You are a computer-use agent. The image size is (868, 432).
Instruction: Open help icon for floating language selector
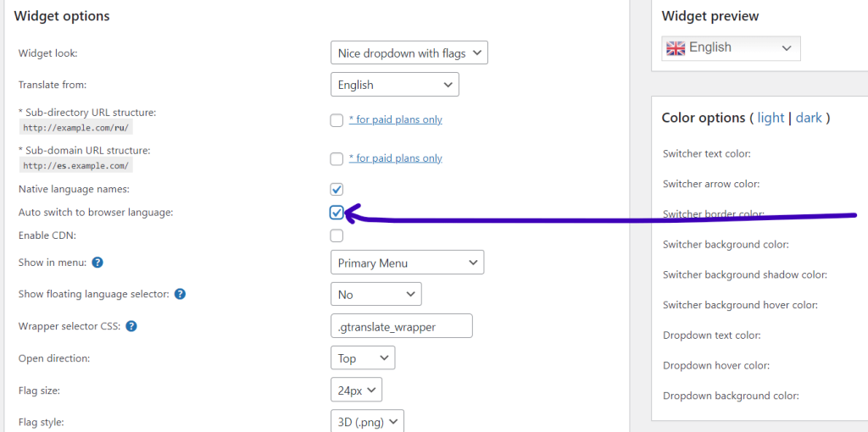180,294
